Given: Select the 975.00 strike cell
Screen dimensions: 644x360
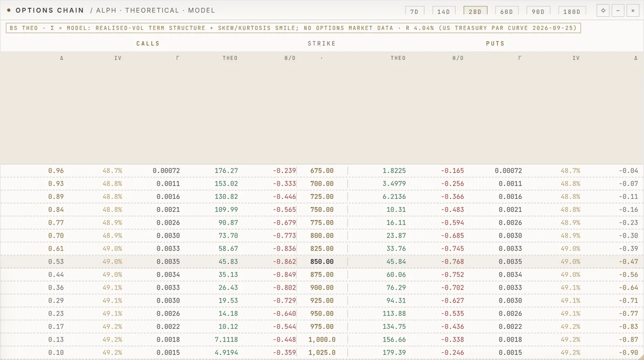Looking at the screenshot, I should [322, 326].
